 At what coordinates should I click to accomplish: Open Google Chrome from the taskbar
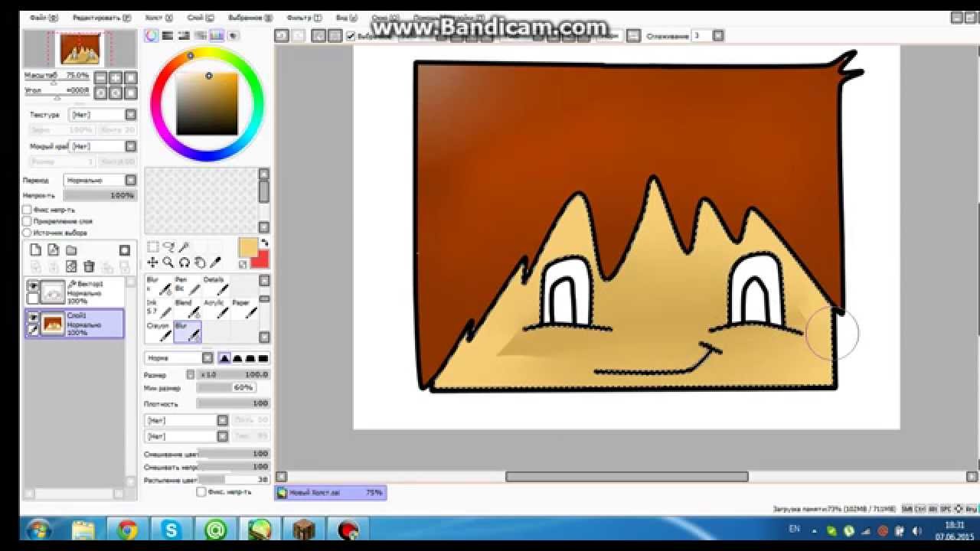(x=127, y=530)
